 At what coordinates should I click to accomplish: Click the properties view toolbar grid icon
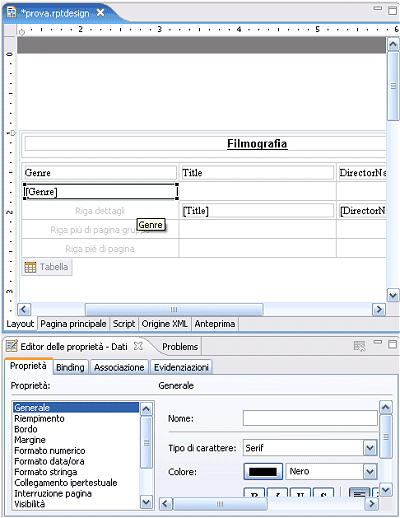pyautogui.click(x=359, y=346)
